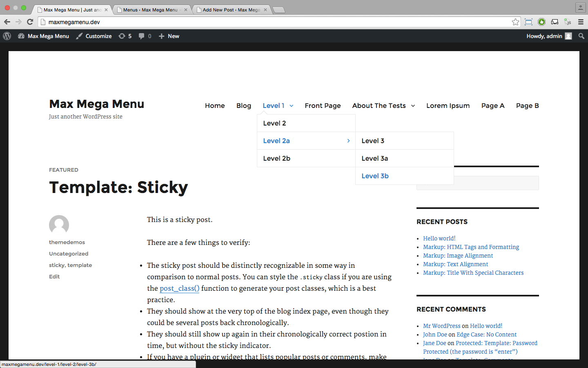The image size is (588, 368).
Task: Click New in the admin bar
Action: (x=169, y=36)
